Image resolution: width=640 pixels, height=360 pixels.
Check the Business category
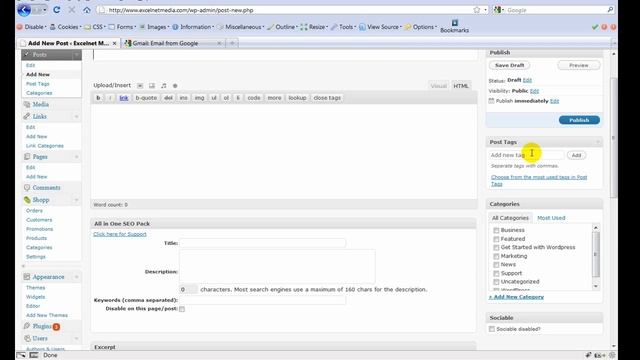tap(496, 231)
